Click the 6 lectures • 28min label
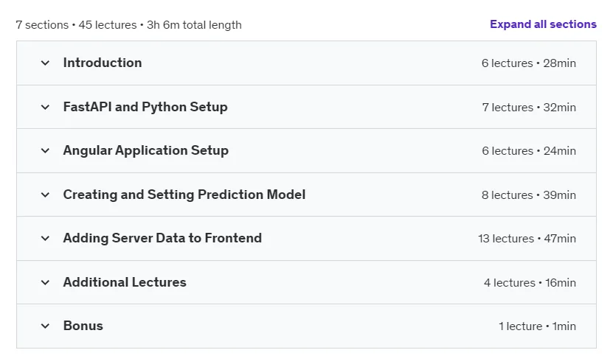Image resolution: width=613 pixels, height=364 pixels. coord(529,63)
